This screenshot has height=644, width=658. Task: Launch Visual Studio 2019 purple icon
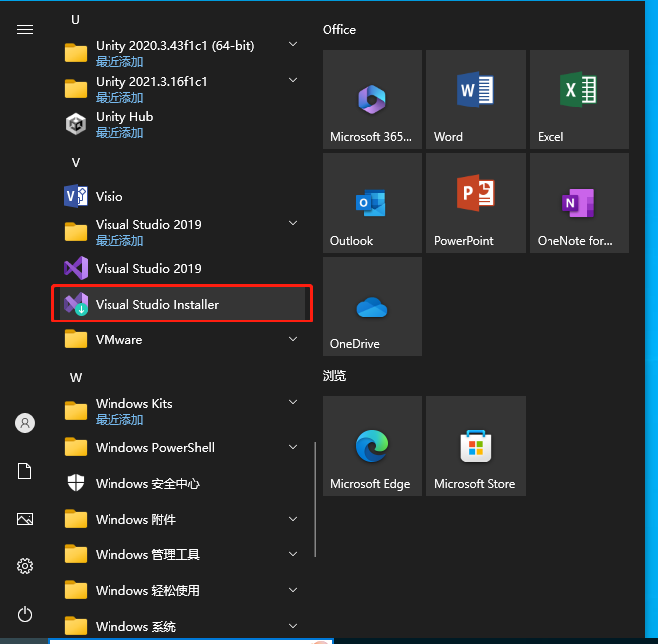76,268
